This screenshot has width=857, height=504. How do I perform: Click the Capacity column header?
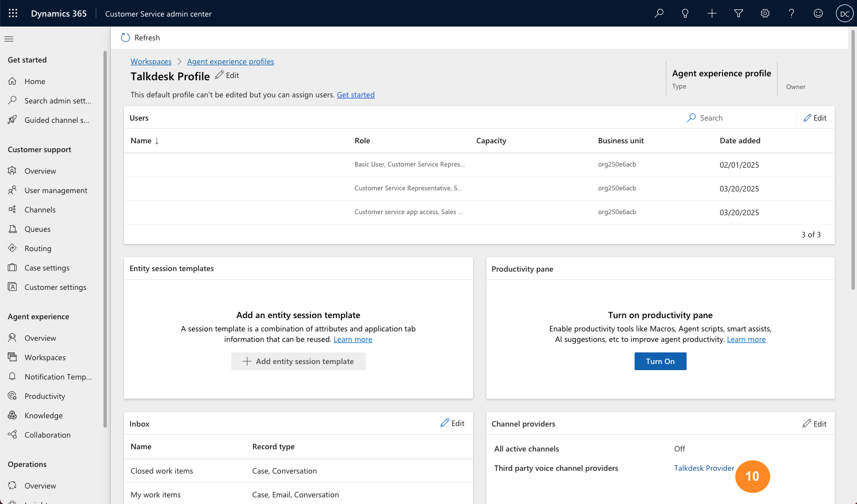pyautogui.click(x=491, y=141)
